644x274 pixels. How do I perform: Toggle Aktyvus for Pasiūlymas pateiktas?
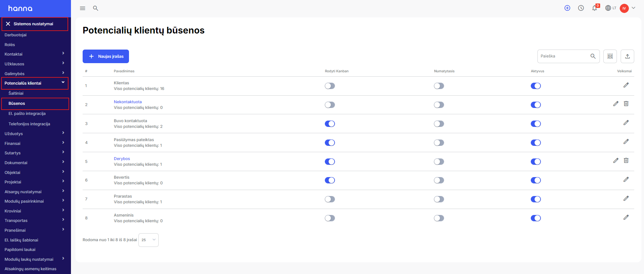(x=536, y=143)
